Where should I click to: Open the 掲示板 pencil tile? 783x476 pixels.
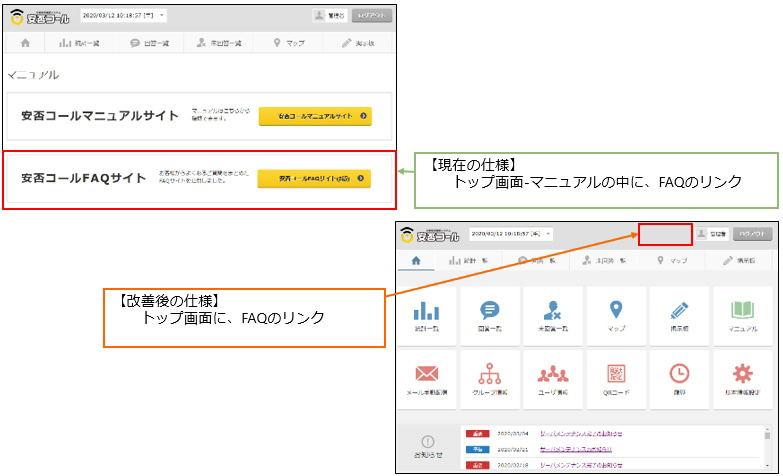tap(679, 316)
